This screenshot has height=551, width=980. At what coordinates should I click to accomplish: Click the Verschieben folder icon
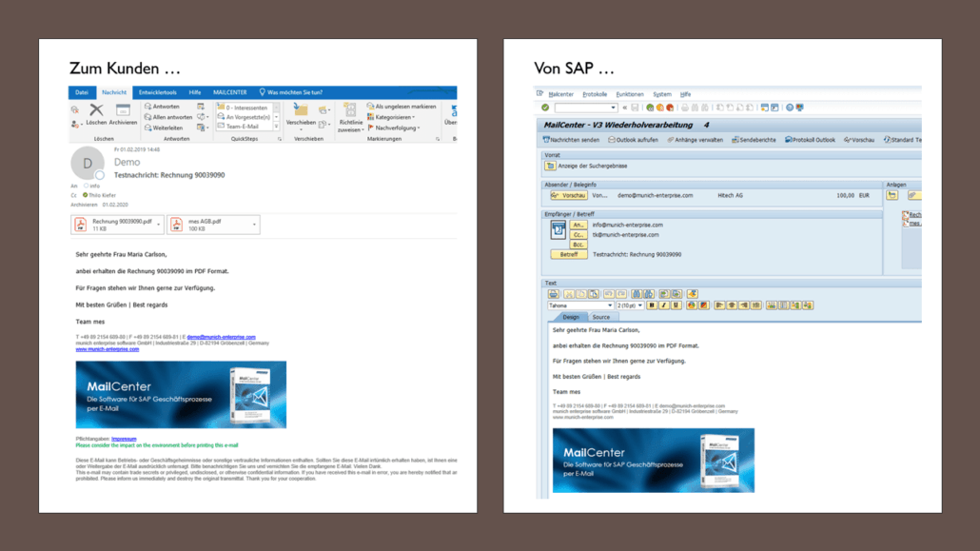[301, 110]
